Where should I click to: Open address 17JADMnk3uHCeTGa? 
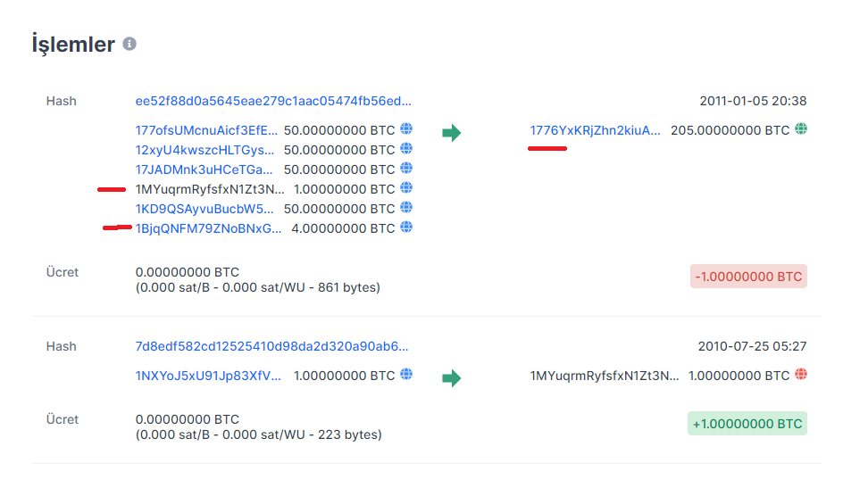point(204,170)
